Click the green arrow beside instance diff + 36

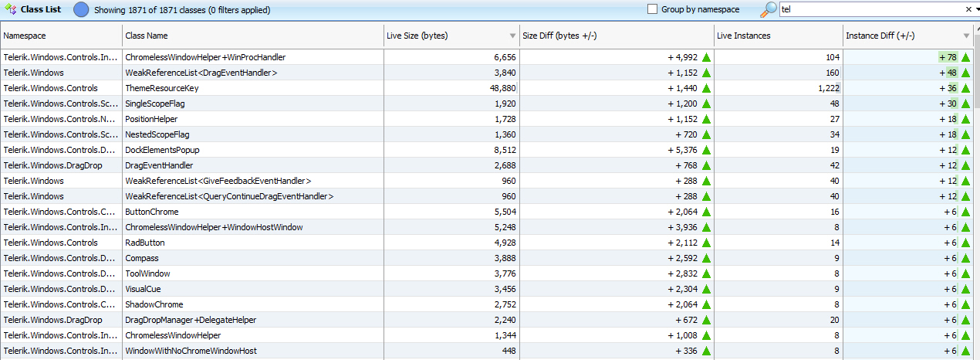click(x=965, y=88)
